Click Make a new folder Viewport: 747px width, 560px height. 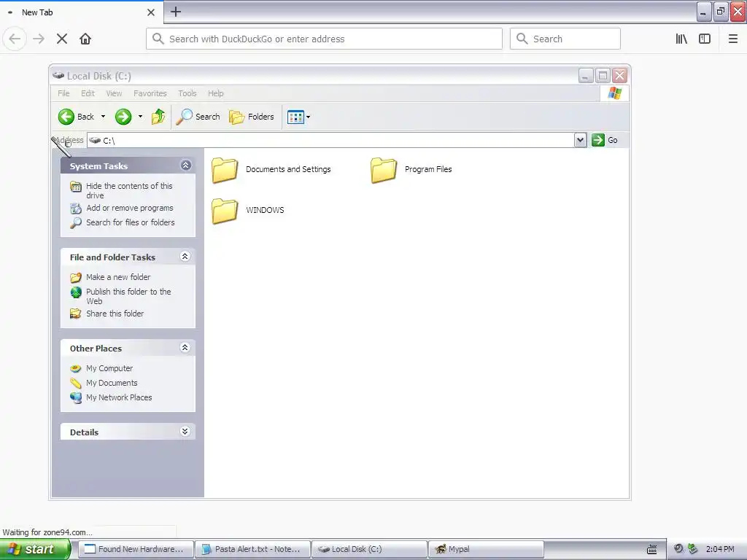118,277
